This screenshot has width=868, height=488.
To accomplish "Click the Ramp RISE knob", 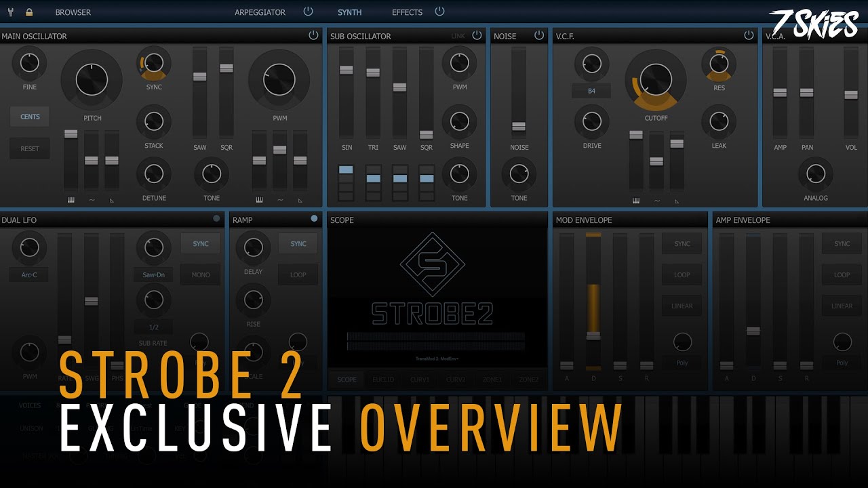I will pyautogui.click(x=253, y=300).
